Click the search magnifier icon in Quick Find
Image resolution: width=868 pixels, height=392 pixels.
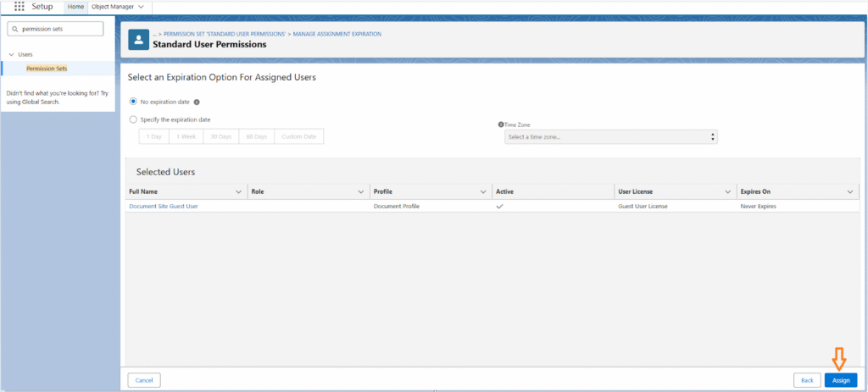[15, 29]
